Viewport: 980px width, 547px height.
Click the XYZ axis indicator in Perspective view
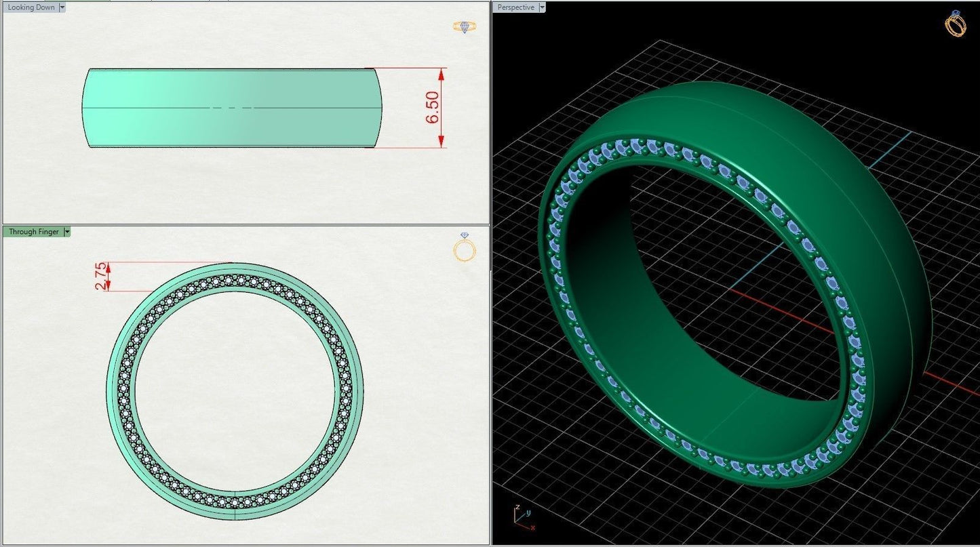point(524,519)
